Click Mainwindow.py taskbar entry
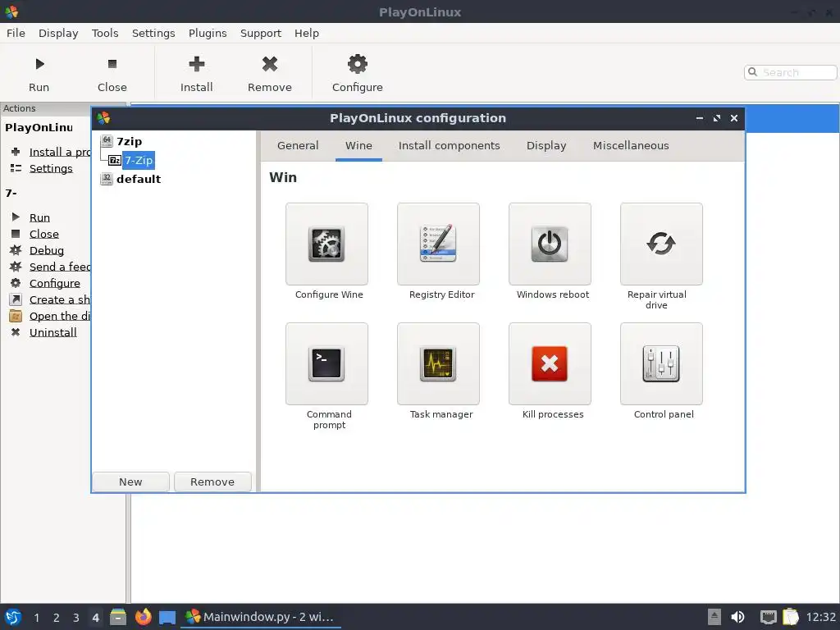Image resolution: width=840 pixels, height=630 pixels. point(262,617)
